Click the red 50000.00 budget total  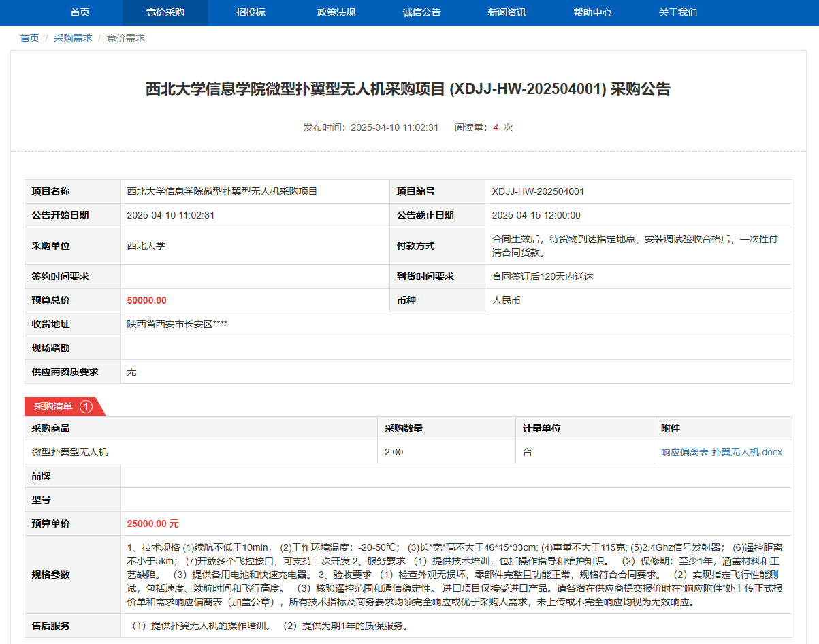tap(146, 300)
